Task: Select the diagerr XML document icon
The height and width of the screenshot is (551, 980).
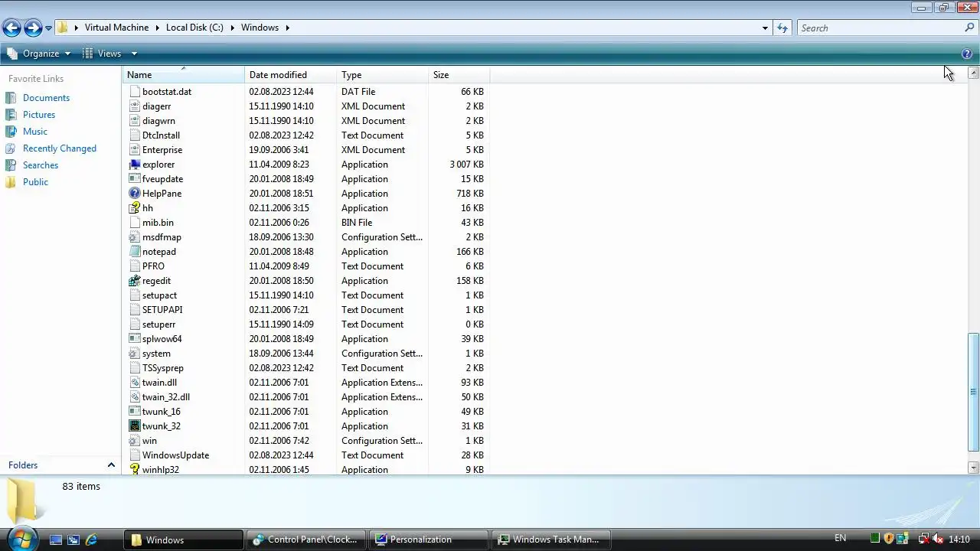Action: [135, 106]
